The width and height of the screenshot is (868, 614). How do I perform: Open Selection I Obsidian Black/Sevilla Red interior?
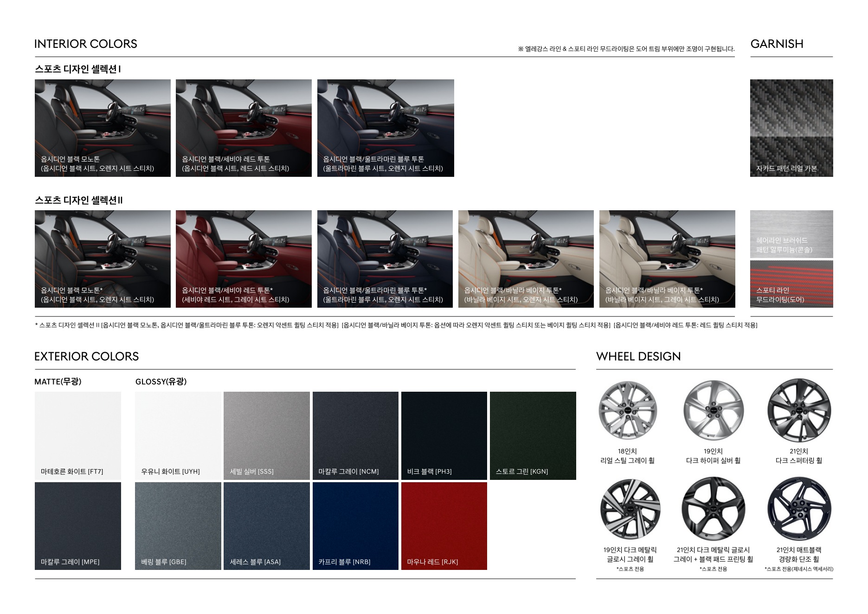(x=244, y=128)
